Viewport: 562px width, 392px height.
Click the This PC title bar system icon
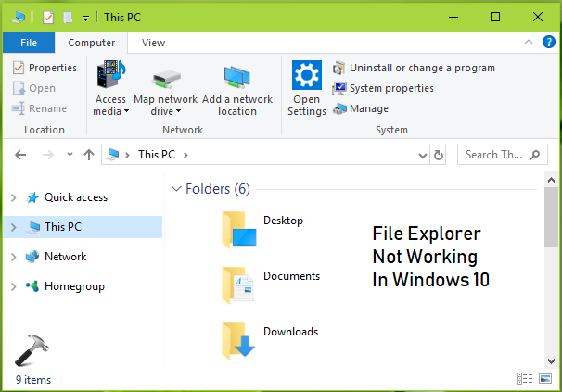pyautogui.click(x=18, y=17)
